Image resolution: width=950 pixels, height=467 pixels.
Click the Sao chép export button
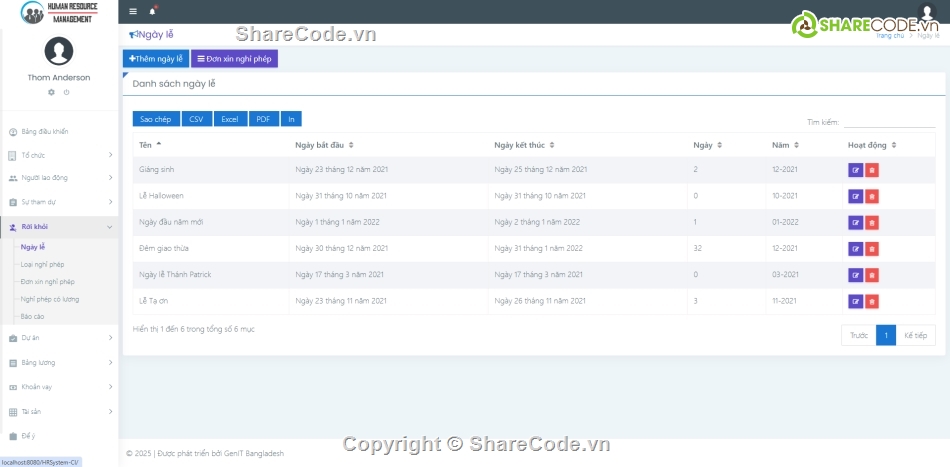156,119
